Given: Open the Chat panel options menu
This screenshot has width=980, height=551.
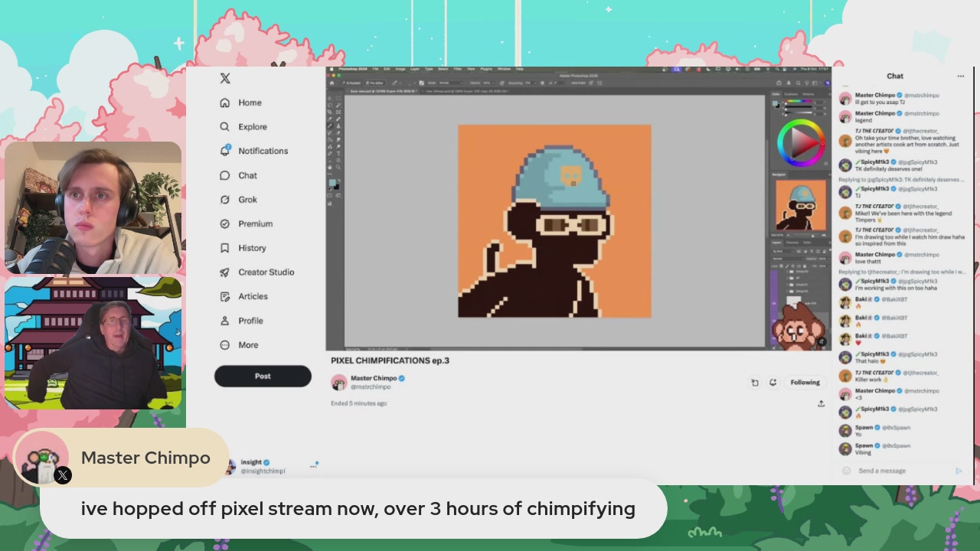Looking at the screenshot, I should click(x=961, y=76).
